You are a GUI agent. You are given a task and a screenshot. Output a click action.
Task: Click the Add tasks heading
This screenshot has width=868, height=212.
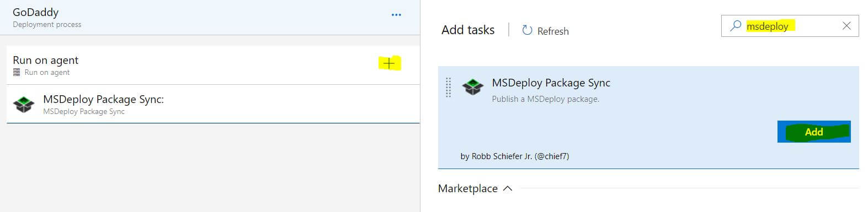click(x=468, y=30)
